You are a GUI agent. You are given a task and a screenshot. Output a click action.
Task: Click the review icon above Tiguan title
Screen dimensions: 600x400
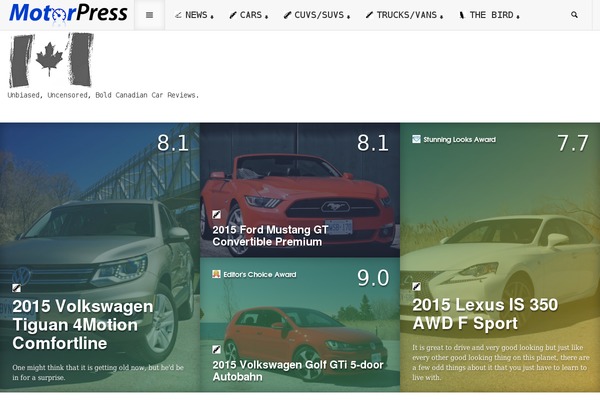(x=16, y=288)
